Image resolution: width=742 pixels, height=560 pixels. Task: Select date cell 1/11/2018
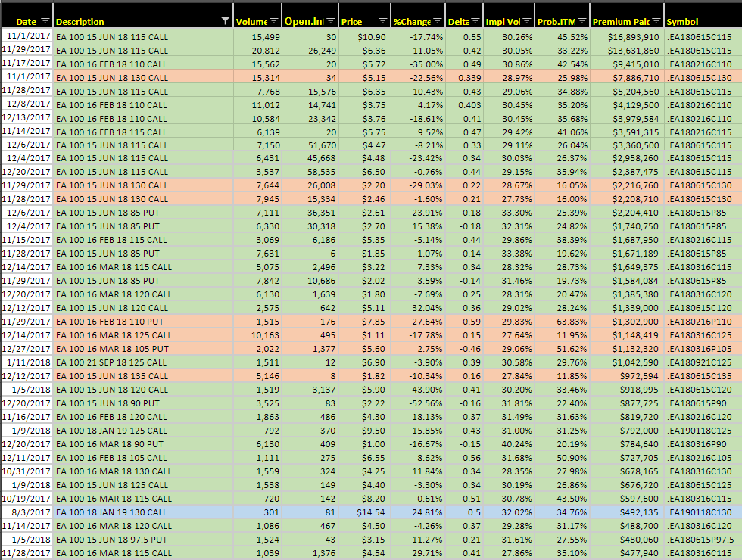(27, 362)
